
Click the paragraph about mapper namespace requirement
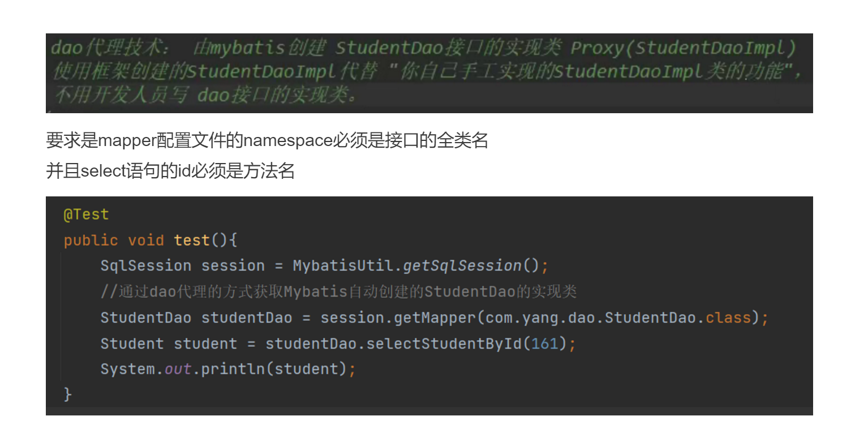267,140
